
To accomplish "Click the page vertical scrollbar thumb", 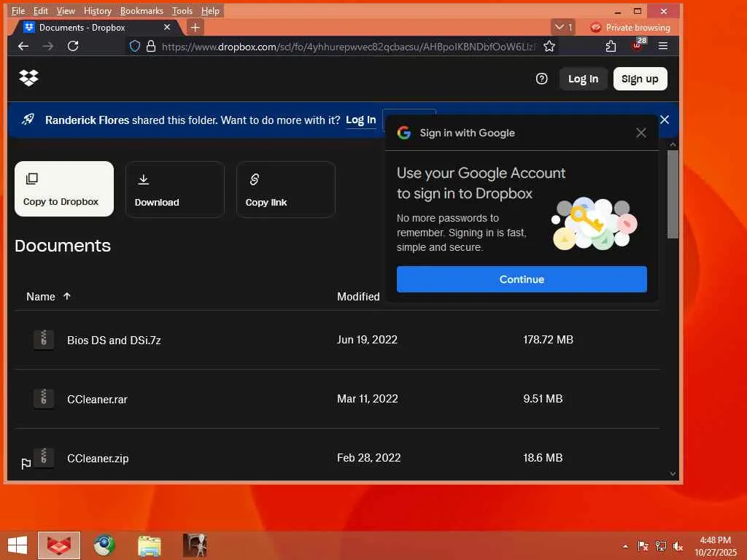I will point(672,194).
